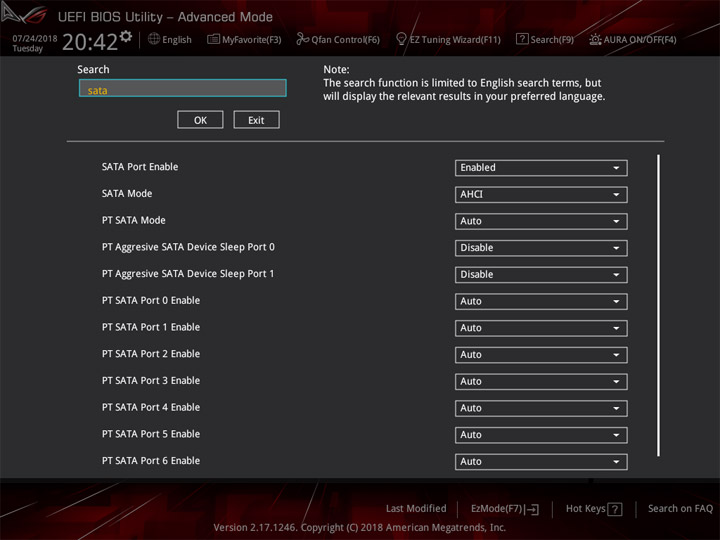The image size is (720, 540).
Task: Click the ROG logo icon
Action: pyautogui.click(x=24, y=14)
